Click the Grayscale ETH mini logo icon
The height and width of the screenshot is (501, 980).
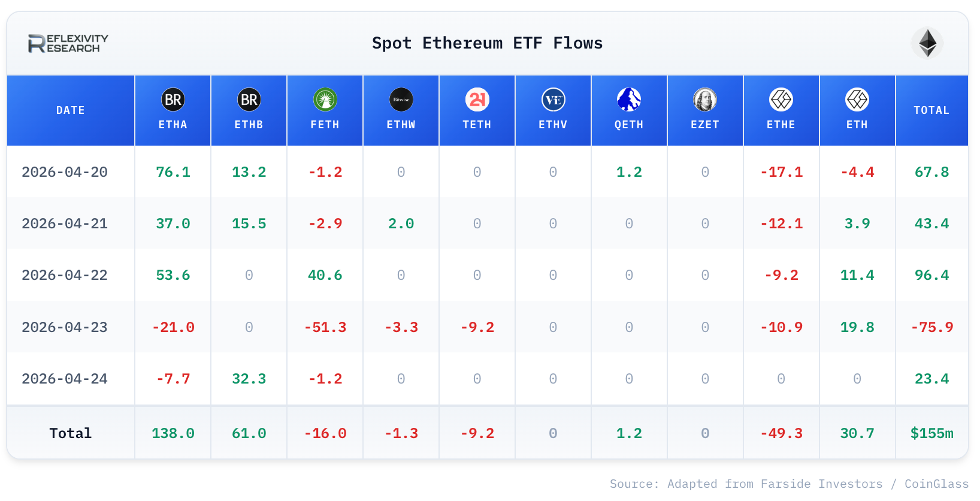tap(857, 99)
